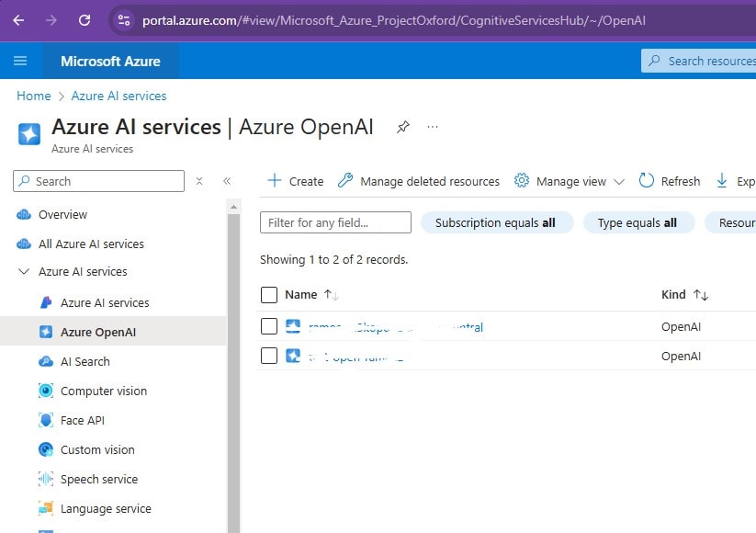Focus the sidebar Search field
This screenshot has height=533, width=756.
(99, 181)
